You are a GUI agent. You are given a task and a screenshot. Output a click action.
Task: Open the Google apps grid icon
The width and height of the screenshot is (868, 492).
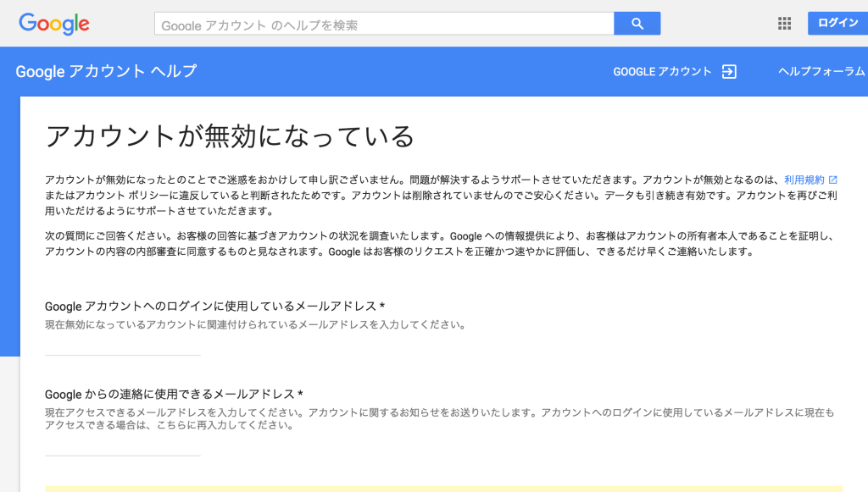coord(784,23)
